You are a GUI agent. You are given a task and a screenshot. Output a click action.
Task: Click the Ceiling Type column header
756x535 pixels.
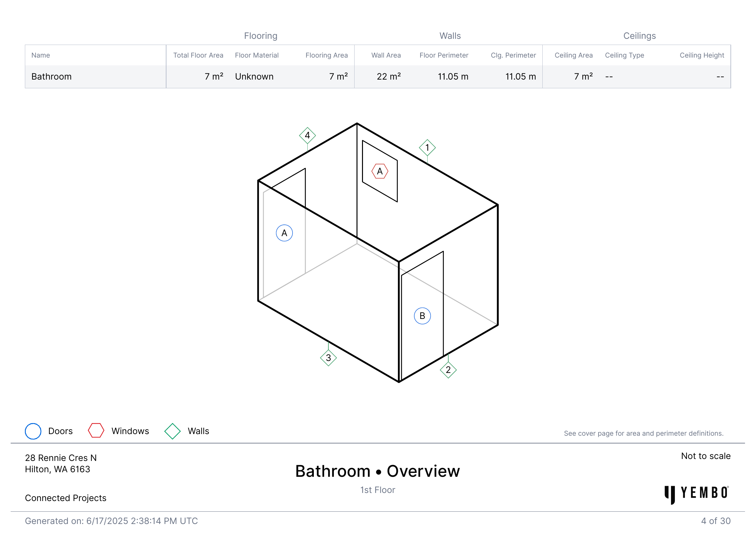tap(624, 55)
